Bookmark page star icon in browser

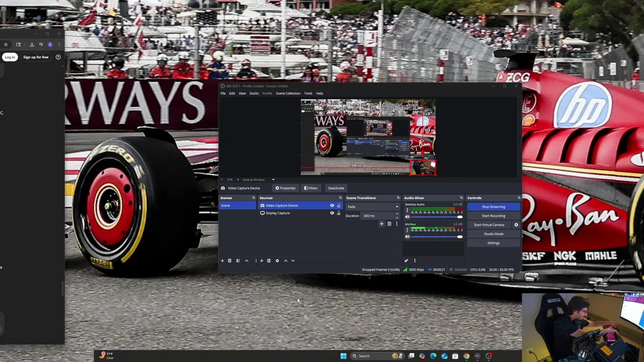(x=6, y=45)
